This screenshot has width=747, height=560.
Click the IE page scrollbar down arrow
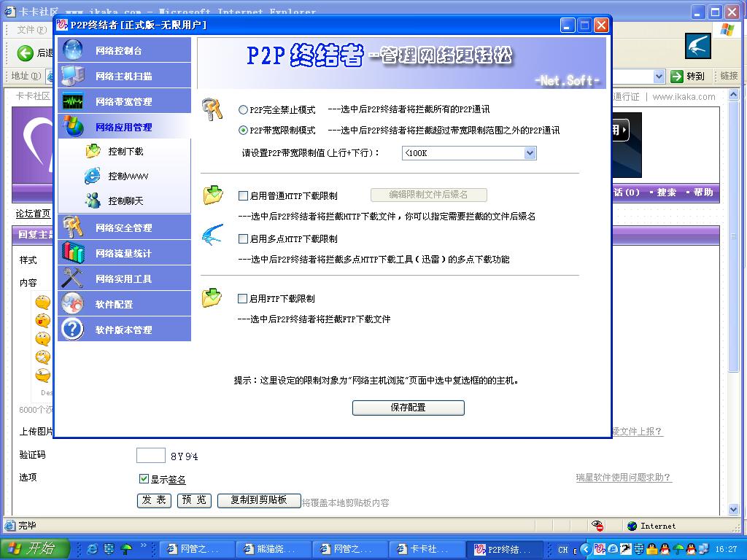pyautogui.click(x=733, y=510)
